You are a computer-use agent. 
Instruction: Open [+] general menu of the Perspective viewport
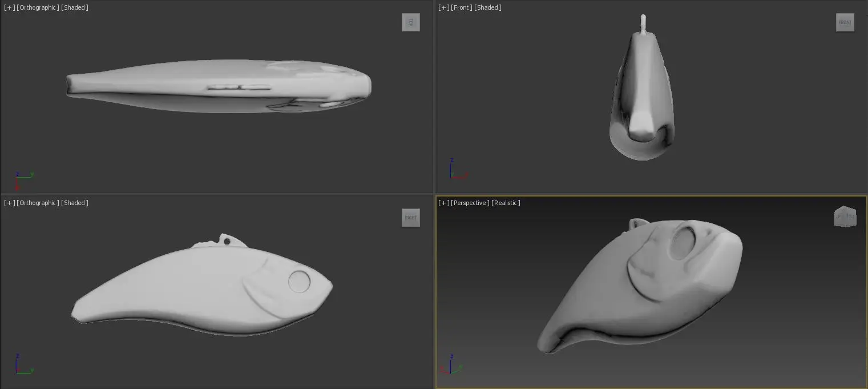tap(443, 203)
